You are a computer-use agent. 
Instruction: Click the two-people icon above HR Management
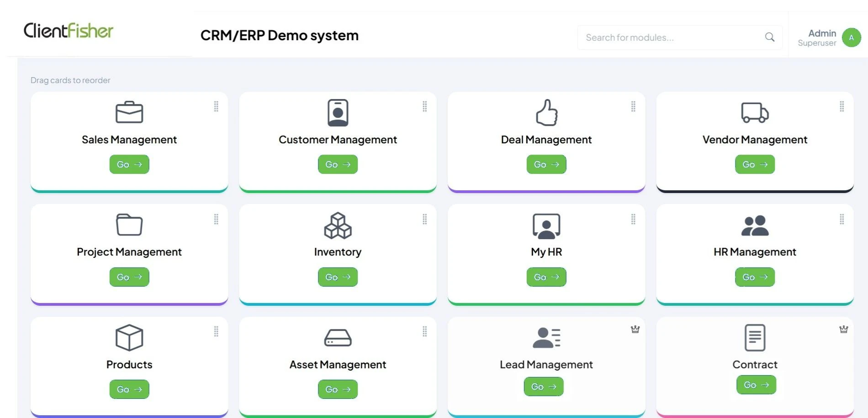click(x=754, y=225)
